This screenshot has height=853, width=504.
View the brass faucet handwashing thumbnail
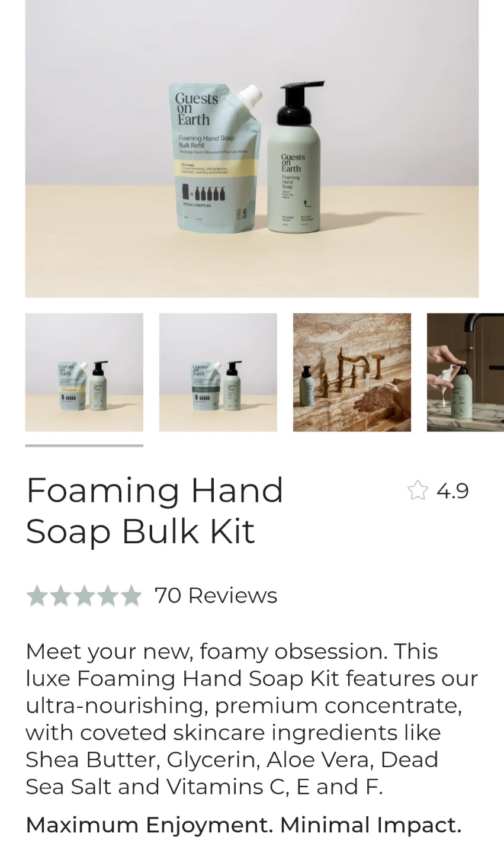(x=352, y=372)
